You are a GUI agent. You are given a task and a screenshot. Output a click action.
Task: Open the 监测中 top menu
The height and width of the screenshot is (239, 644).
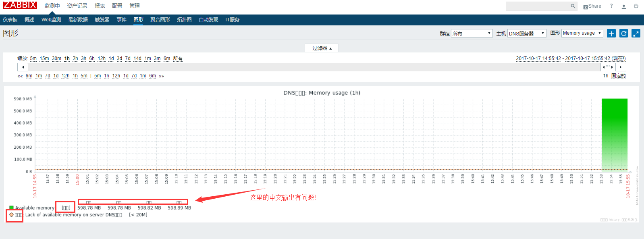[x=52, y=6]
